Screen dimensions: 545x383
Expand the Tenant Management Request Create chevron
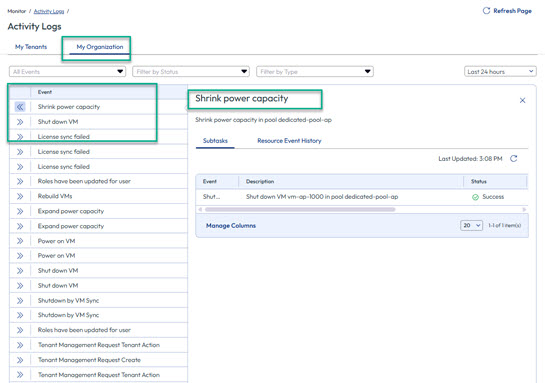(20, 360)
